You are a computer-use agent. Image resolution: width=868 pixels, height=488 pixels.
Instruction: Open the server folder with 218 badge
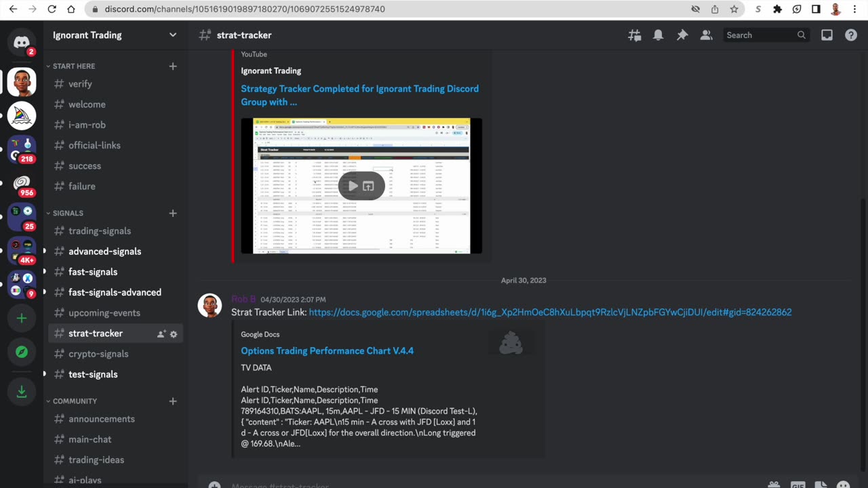(x=22, y=150)
